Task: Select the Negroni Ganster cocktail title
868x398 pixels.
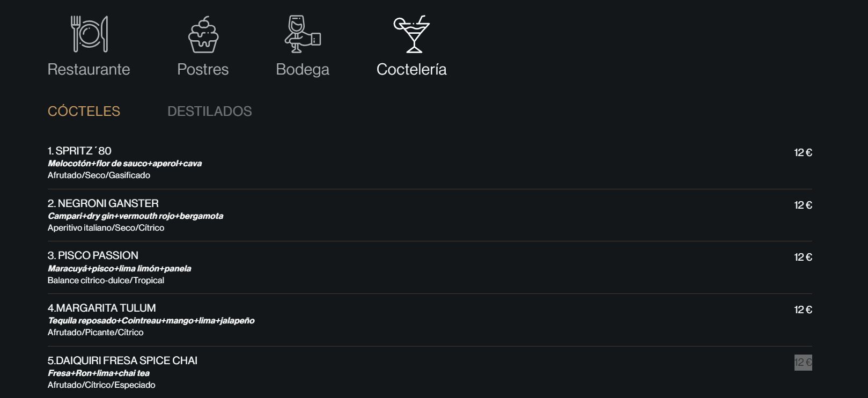Action: [103, 203]
